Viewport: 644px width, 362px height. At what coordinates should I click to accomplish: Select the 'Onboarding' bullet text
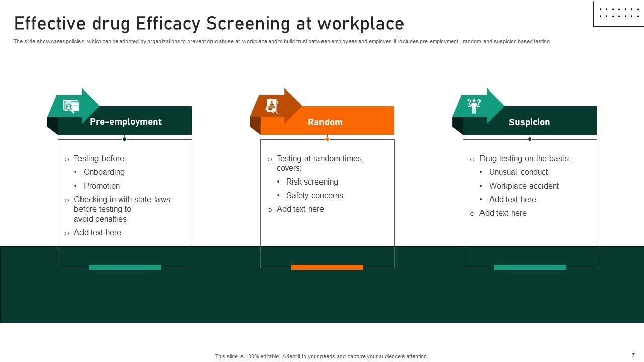click(x=104, y=172)
